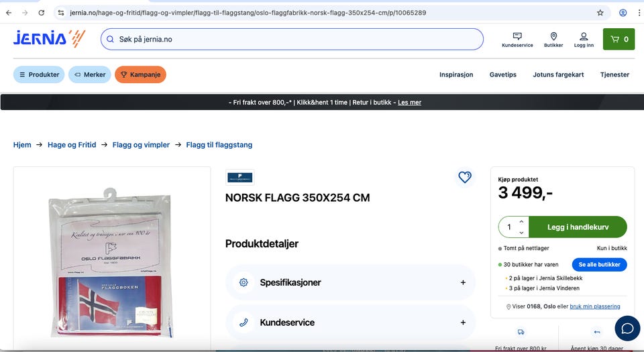The width and height of the screenshot is (644, 352).
Task: Add product to favorites with heart icon
Action: pyautogui.click(x=464, y=177)
